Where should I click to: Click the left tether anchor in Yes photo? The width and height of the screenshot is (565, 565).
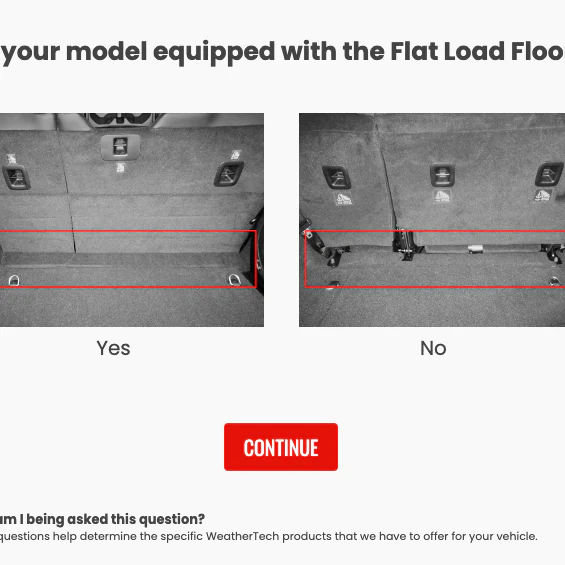pos(16,177)
